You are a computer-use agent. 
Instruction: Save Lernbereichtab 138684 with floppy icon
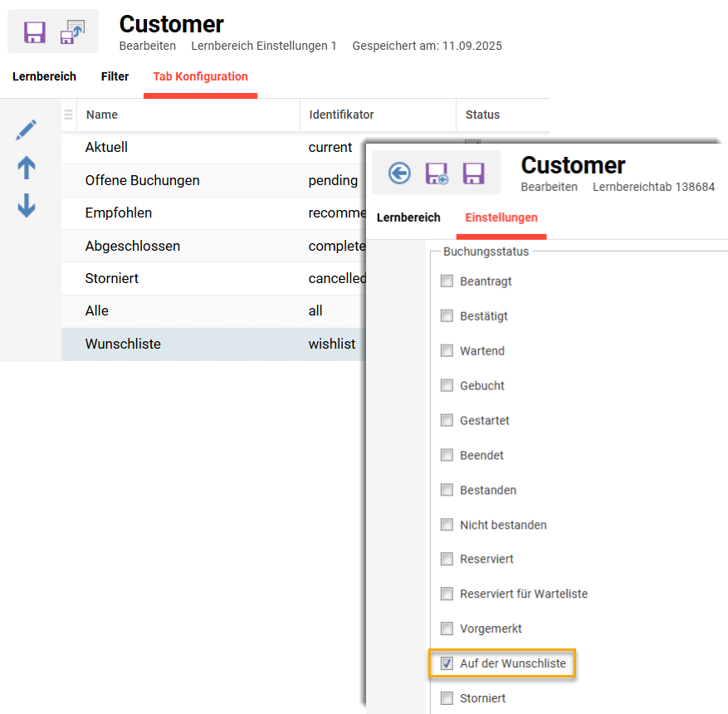coord(473,173)
